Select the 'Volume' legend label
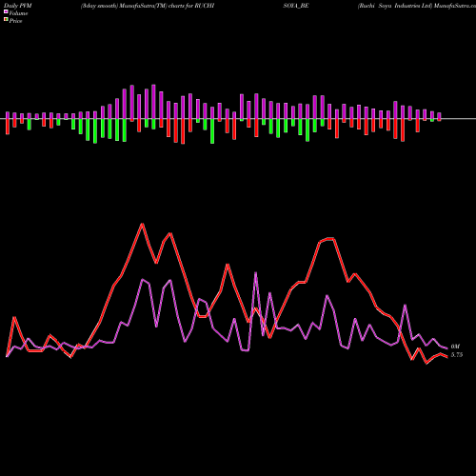Viewport: 476px width, 476px height. (18, 13)
